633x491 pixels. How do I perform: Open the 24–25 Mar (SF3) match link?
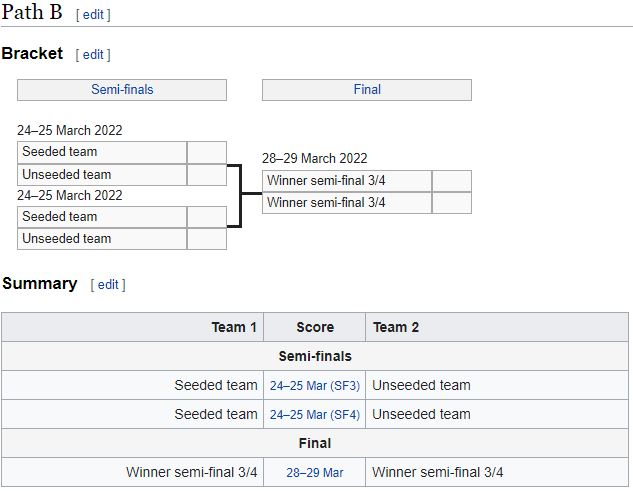point(315,386)
